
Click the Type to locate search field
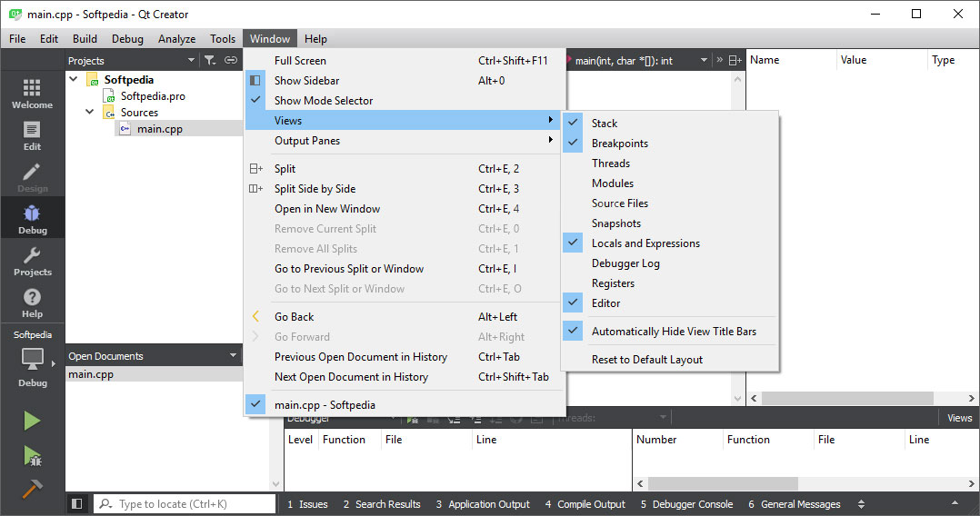[x=193, y=504]
